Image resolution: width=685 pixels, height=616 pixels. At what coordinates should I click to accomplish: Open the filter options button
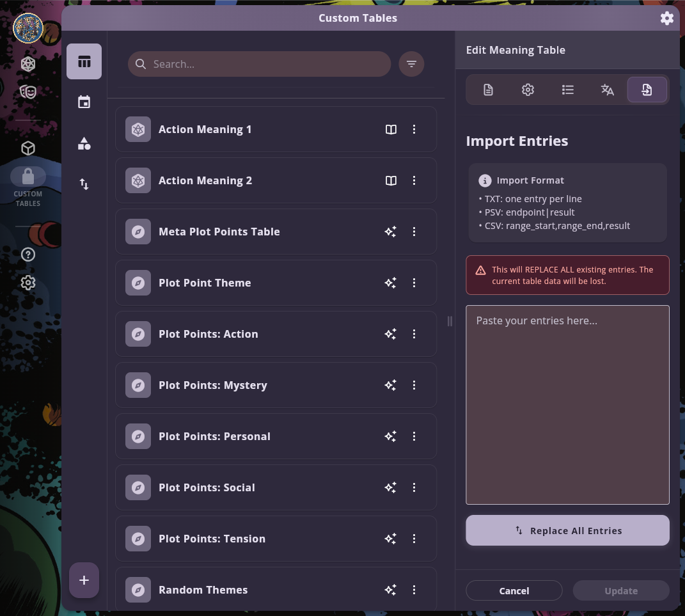pos(411,64)
